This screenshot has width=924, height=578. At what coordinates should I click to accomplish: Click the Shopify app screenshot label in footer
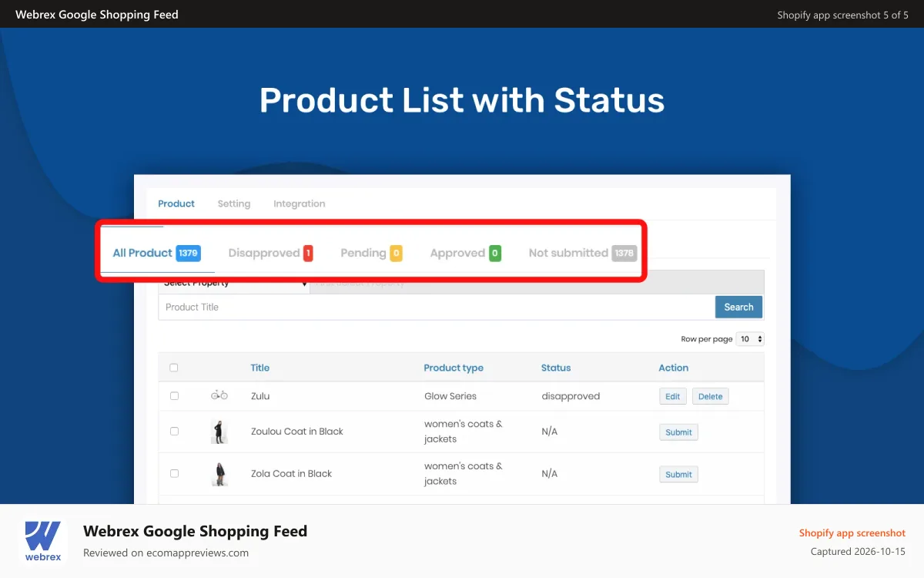click(x=852, y=533)
